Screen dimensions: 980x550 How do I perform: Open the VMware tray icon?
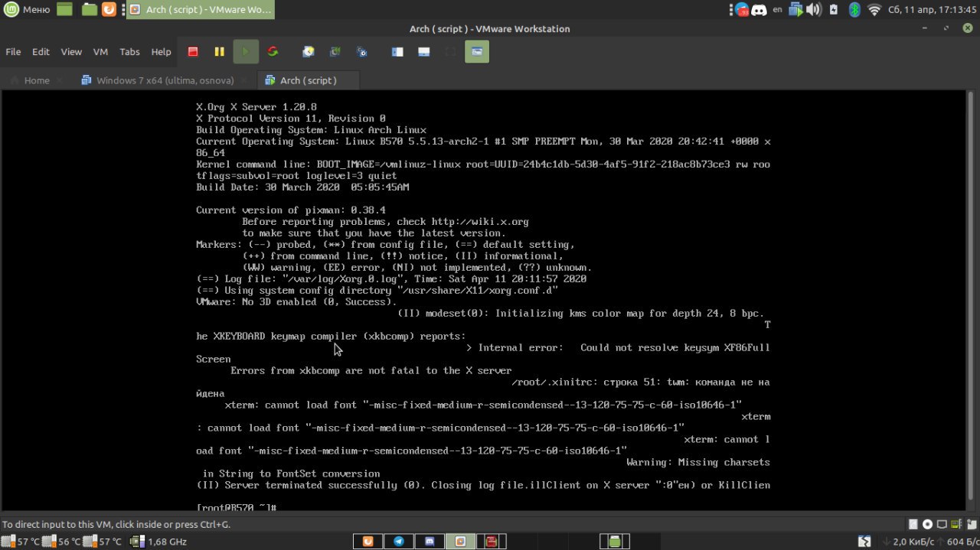click(x=796, y=10)
